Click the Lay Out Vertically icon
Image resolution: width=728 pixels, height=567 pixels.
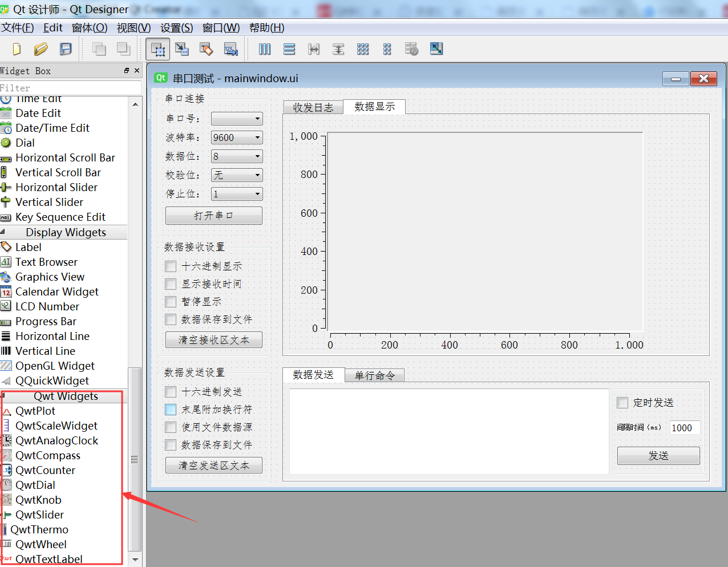pos(289,49)
